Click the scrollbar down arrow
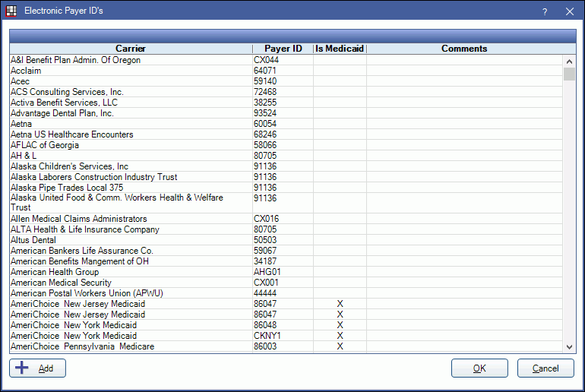This screenshot has height=392, width=585. [x=569, y=347]
